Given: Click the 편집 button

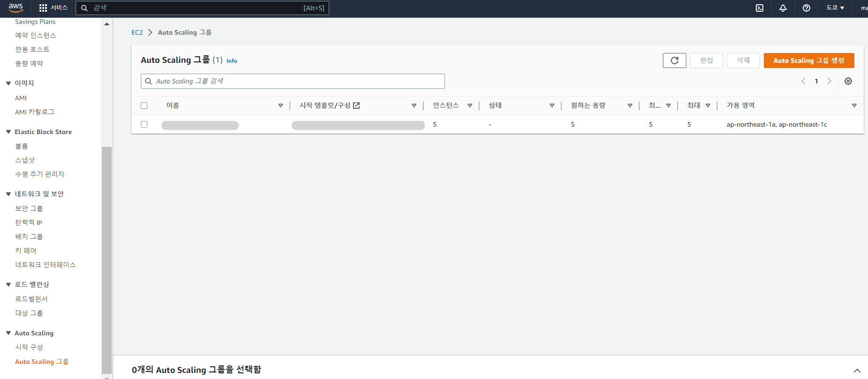Looking at the screenshot, I should (707, 61).
